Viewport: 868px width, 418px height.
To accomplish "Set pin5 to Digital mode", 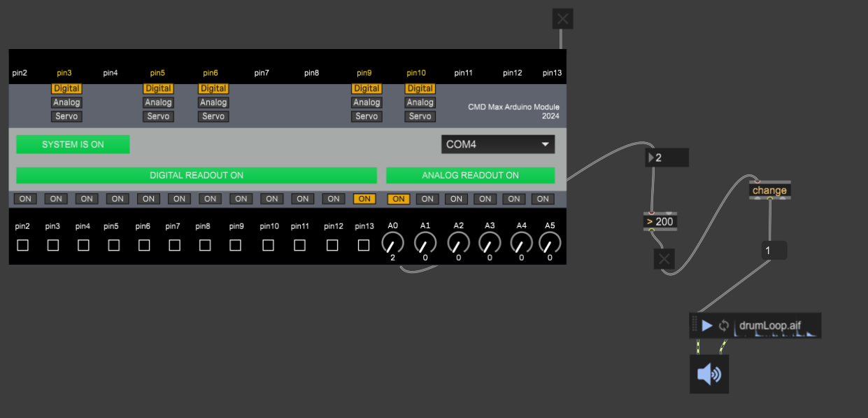I will pyautogui.click(x=158, y=88).
